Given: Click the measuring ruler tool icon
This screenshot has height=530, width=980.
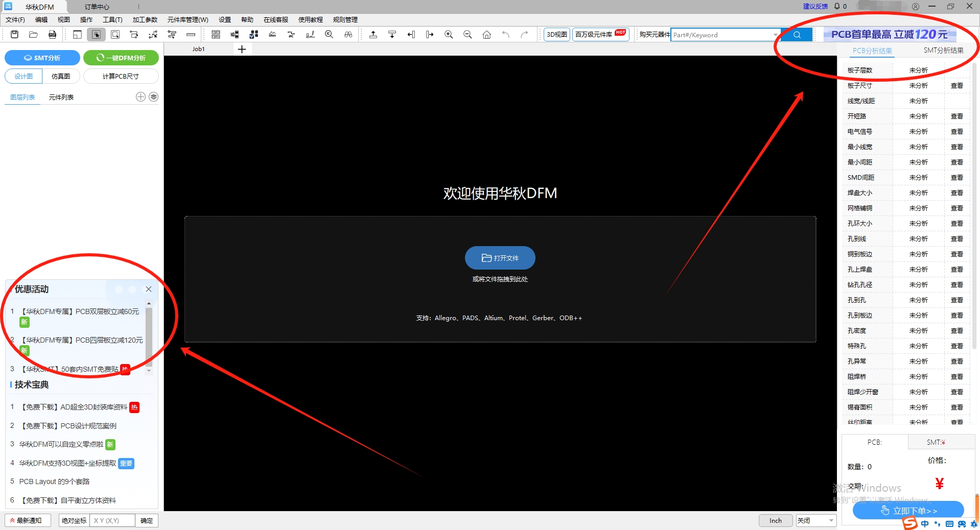Looking at the screenshot, I should click(x=191, y=34).
